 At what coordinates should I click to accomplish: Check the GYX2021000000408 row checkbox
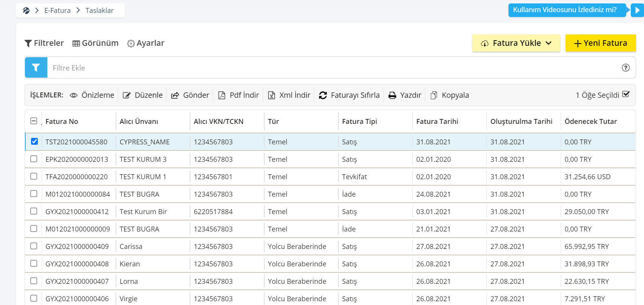point(34,263)
